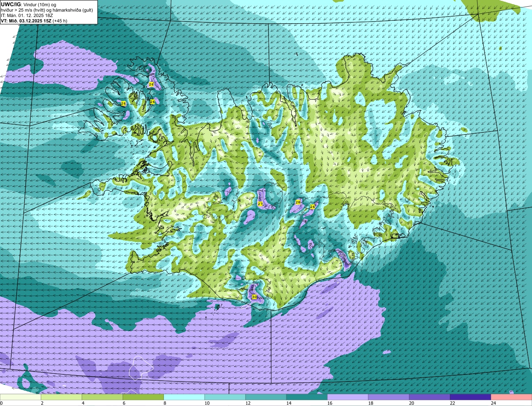This screenshot has width=532, height=406.
Task: Click the scale tick label '8'
Action: click(x=165, y=403)
